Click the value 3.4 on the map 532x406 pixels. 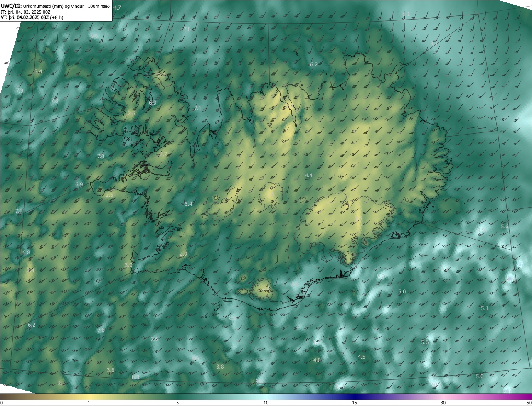pos(38,72)
